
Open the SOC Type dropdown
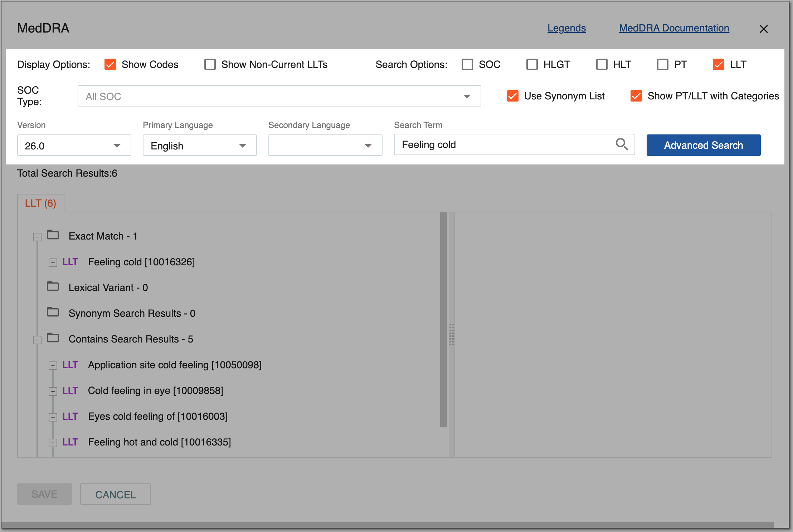279,96
